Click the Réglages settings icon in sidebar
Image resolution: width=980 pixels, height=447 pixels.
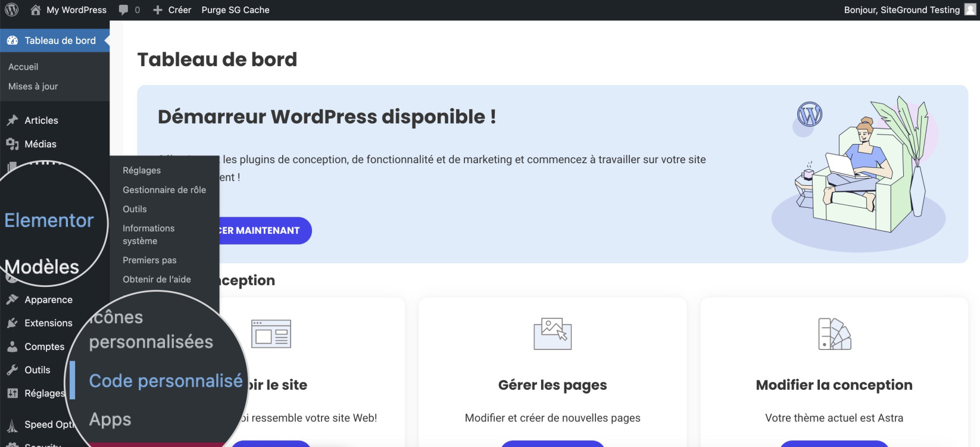point(13,393)
